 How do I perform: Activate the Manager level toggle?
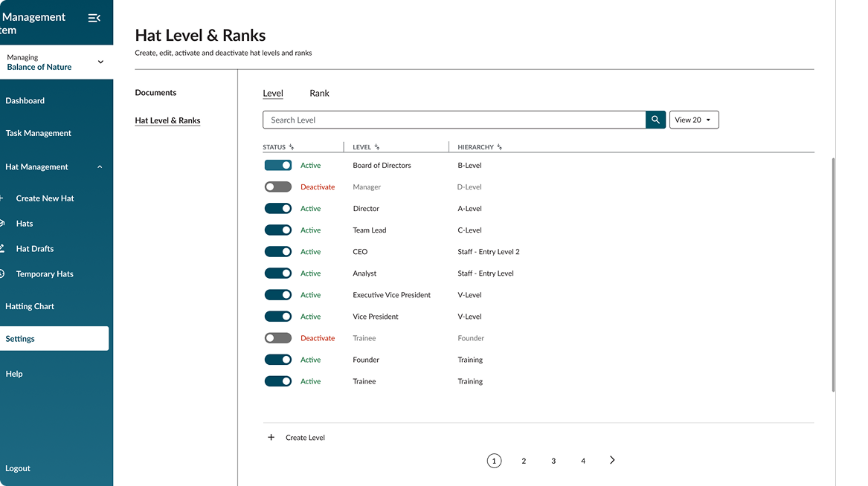click(278, 187)
